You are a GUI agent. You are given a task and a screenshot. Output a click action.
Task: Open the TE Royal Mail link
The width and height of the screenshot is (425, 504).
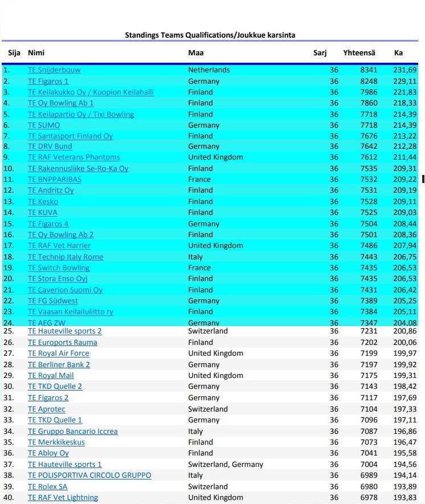point(51,376)
